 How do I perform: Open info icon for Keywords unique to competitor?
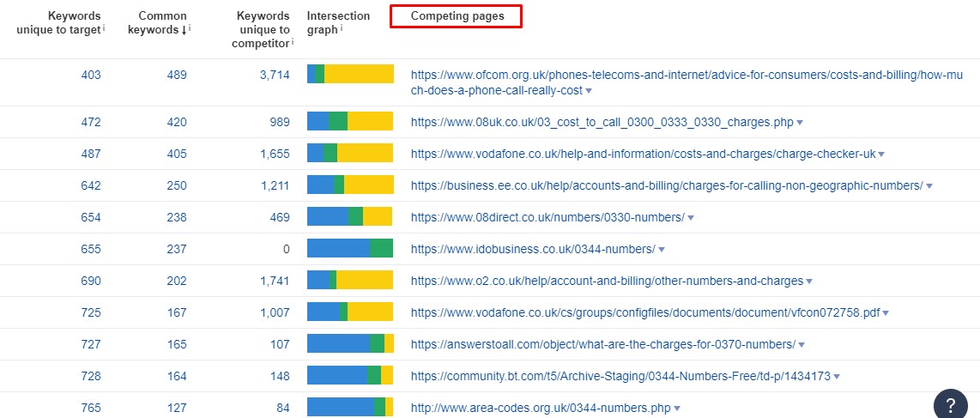pos(293,42)
